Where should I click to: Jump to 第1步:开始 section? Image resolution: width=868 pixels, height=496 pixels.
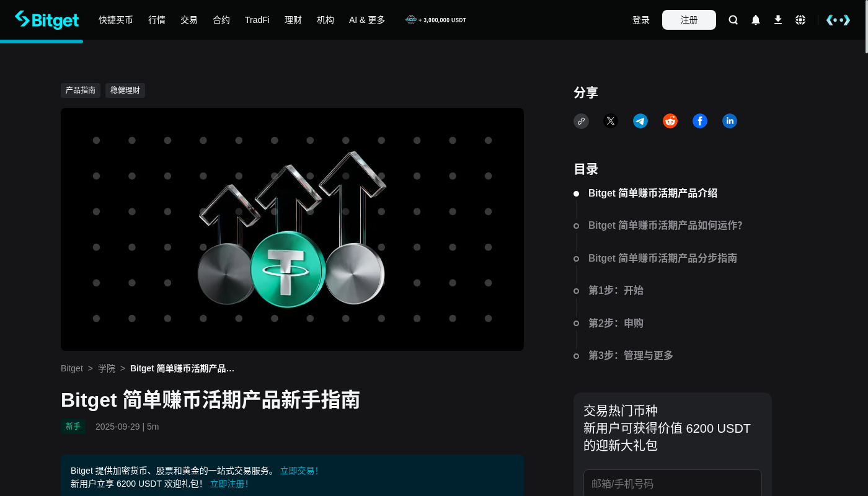point(616,290)
